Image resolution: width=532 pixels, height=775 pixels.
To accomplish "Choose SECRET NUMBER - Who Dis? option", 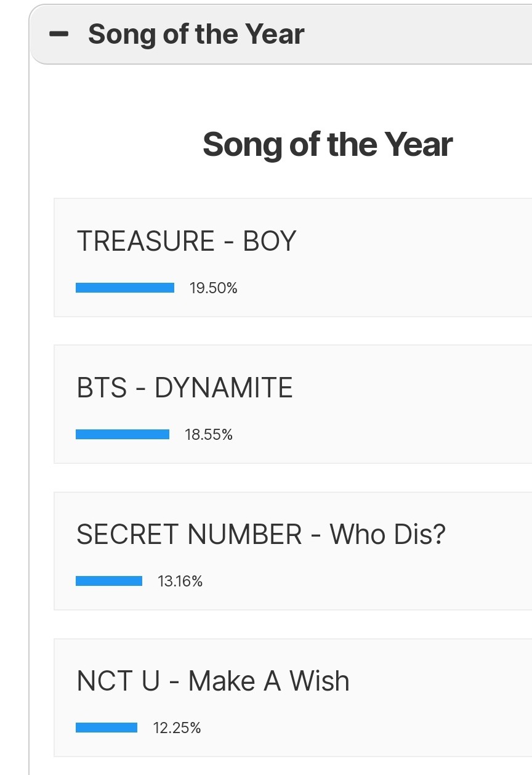I will 293,551.
